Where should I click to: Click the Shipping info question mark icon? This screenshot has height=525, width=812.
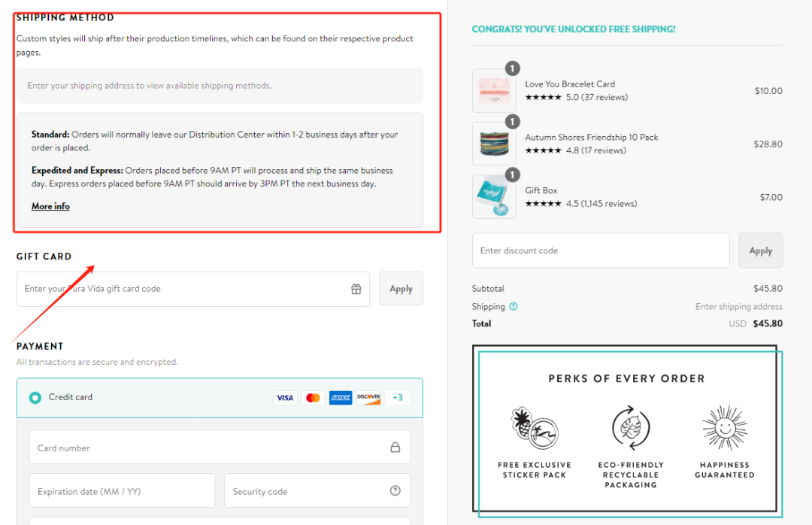click(x=514, y=307)
